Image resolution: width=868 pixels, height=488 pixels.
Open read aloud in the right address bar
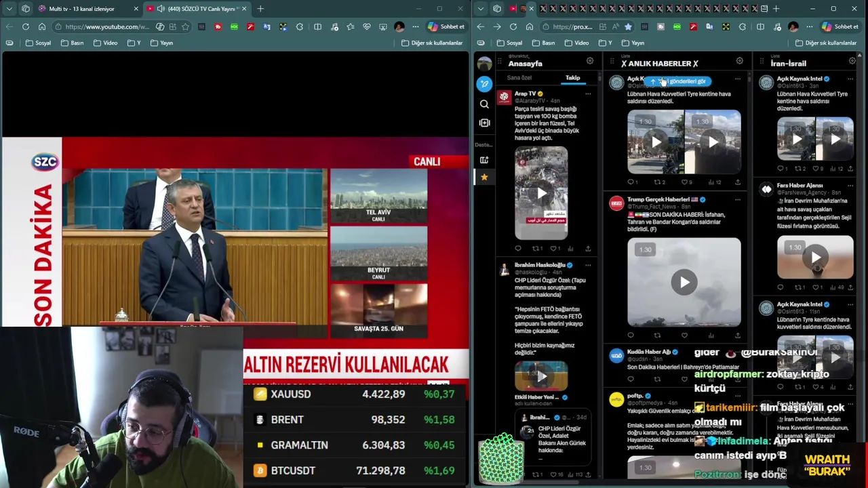tap(615, 26)
